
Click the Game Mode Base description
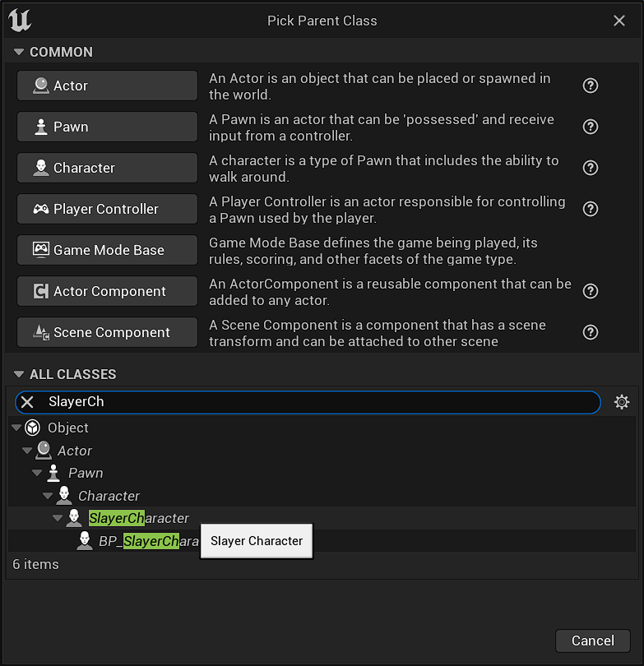click(x=373, y=251)
